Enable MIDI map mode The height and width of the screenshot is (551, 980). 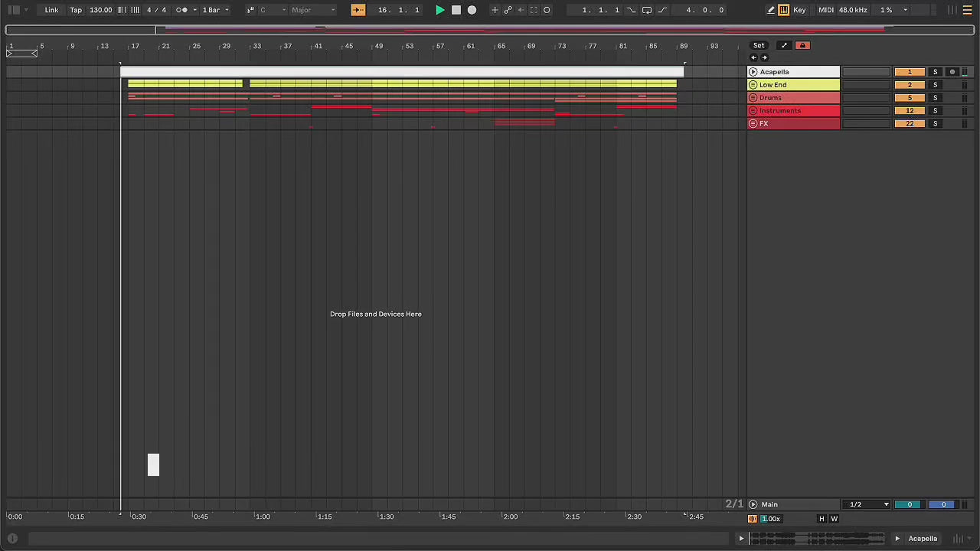click(x=826, y=10)
